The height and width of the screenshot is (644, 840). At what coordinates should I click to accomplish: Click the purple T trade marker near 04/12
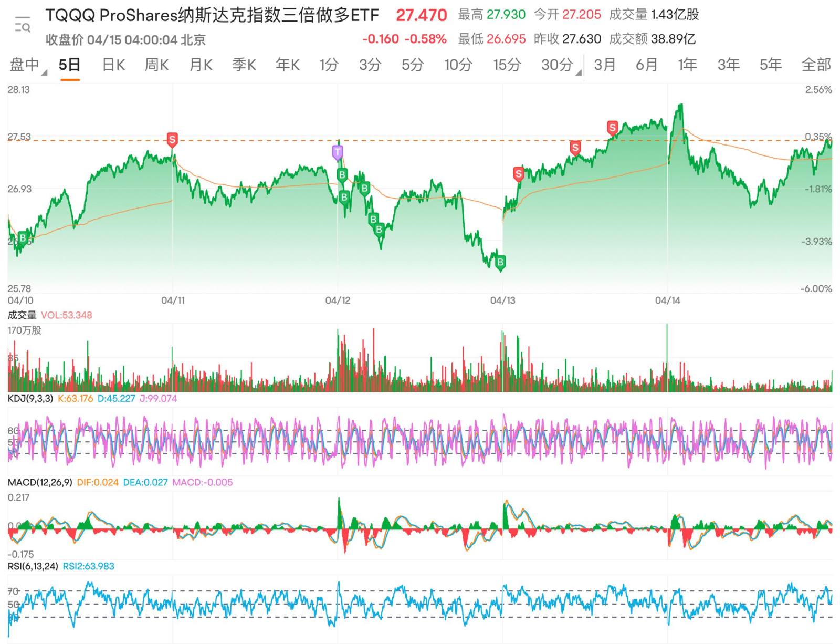(338, 152)
